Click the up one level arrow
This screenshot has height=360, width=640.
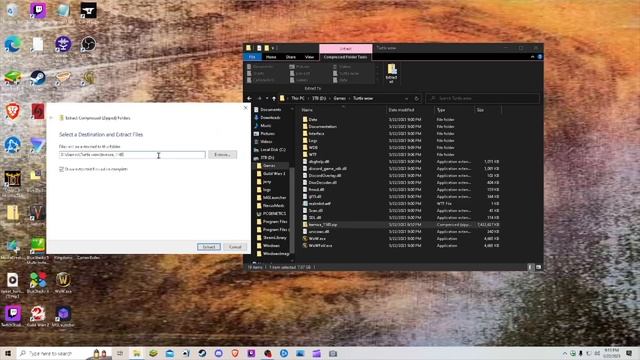click(274, 98)
